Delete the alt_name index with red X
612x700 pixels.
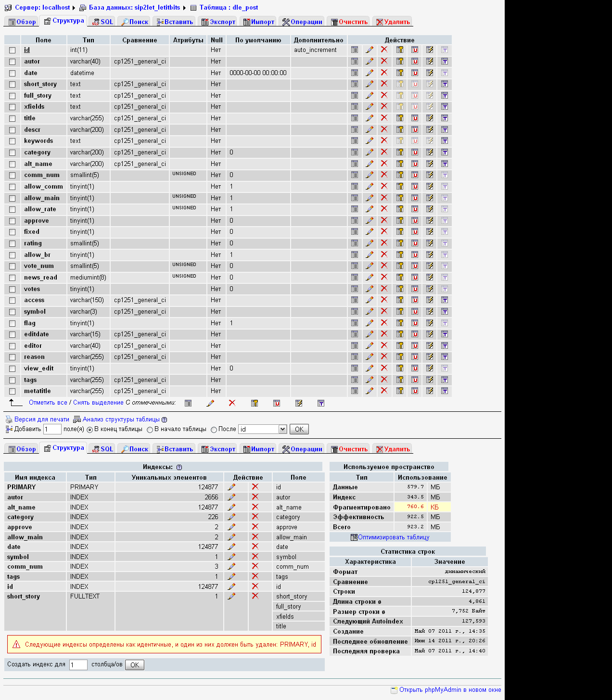255,507
